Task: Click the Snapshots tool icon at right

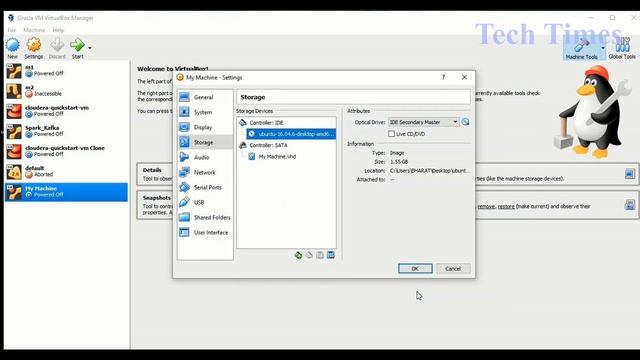Action: coord(630,204)
